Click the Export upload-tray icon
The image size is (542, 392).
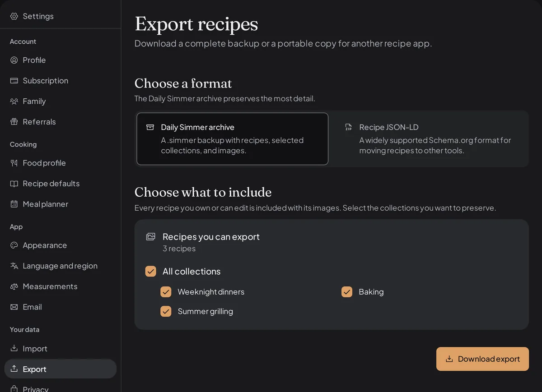tap(14, 369)
